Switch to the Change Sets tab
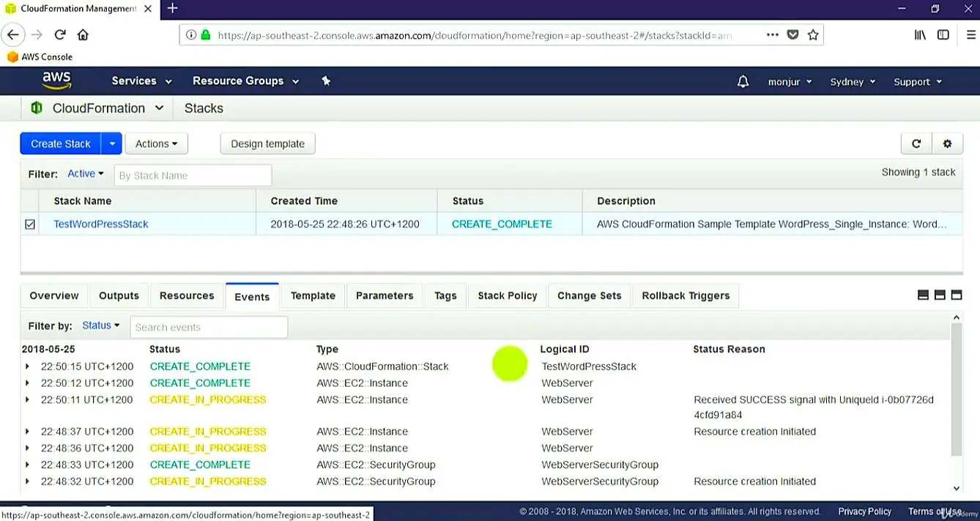The image size is (980, 521). [590, 295]
